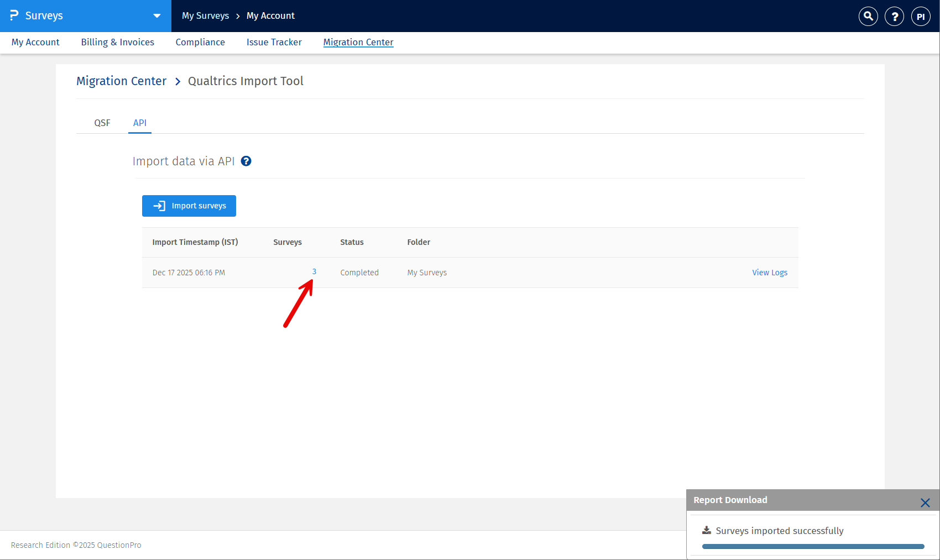
Task: Click the surveys count link 3
Action: point(314,271)
